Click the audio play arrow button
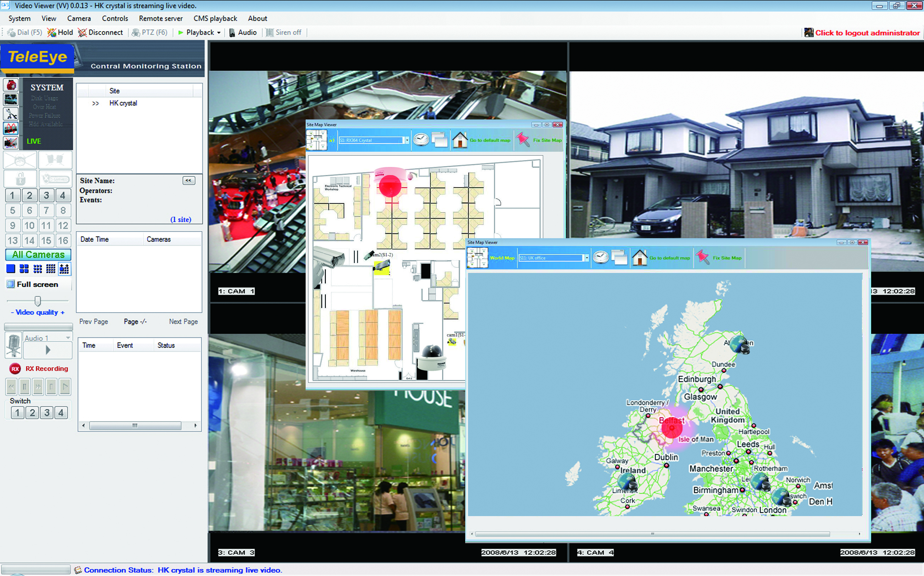Image resolution: width=924 pixels, height=576 pixels. pos(48,350)
